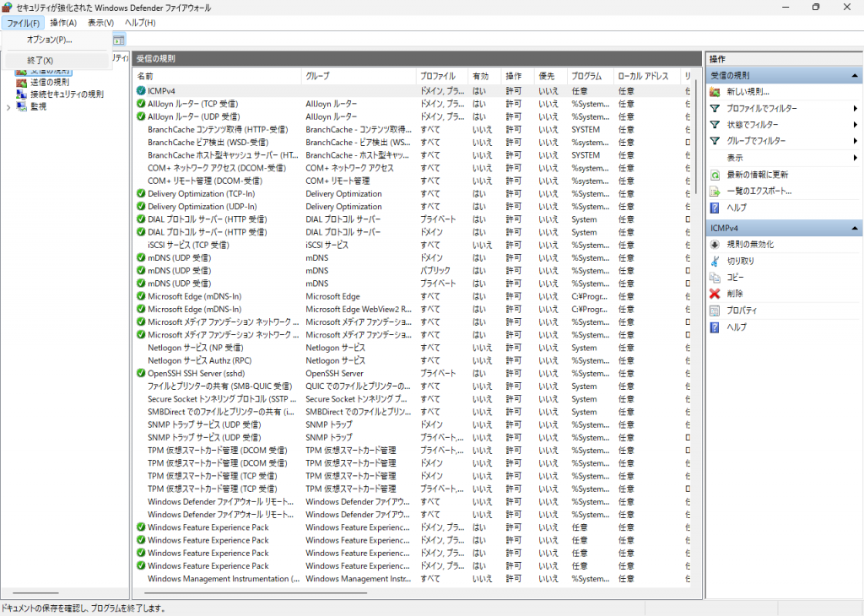Select the 監視 monitoring icon in tree
864x616 pixels.
point(21,106)
